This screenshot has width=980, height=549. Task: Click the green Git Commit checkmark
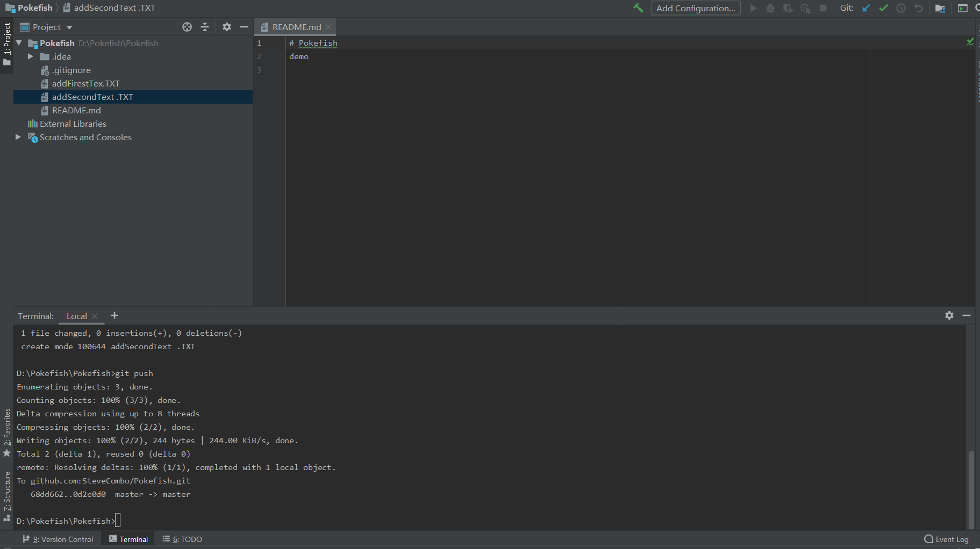[884, 8]
